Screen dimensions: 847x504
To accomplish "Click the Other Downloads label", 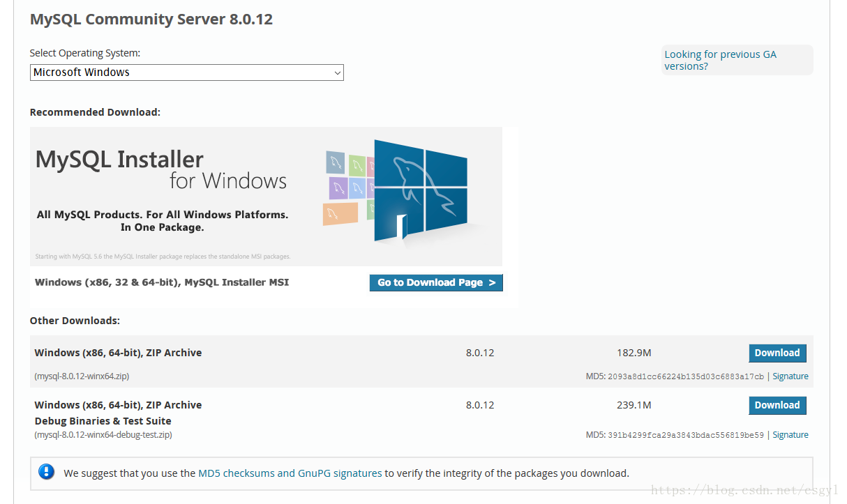I will click(75, 321).
